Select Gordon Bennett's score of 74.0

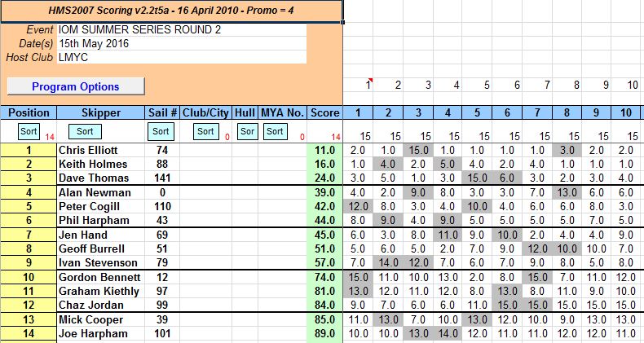click(x=324, y=277)
